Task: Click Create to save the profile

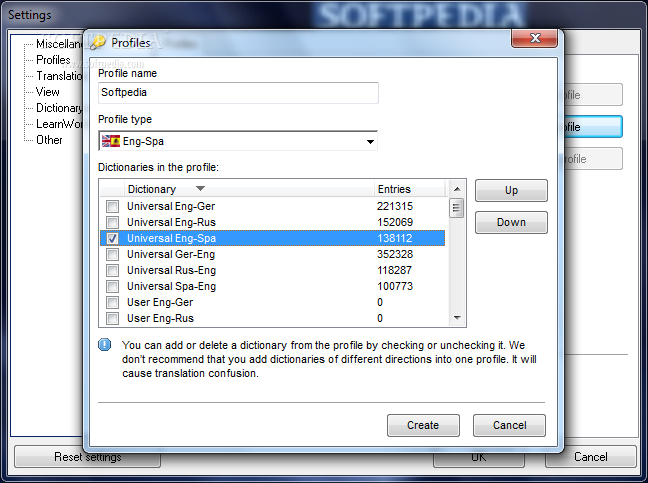Action: (x=423, y=425)
